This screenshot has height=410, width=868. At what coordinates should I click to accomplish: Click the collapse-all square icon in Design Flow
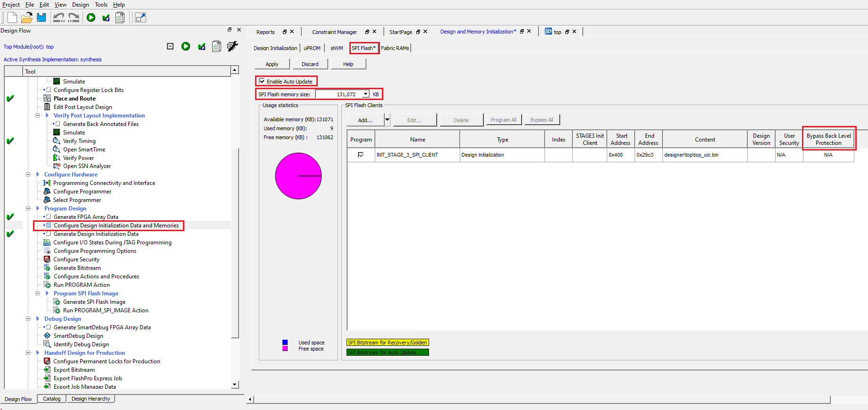point(170,46)
